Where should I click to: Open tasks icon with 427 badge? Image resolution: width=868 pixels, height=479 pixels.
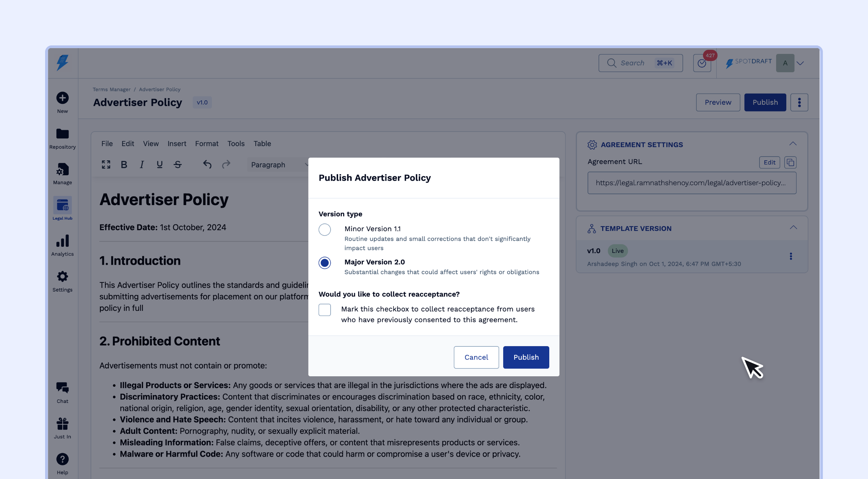pos(702,63)
